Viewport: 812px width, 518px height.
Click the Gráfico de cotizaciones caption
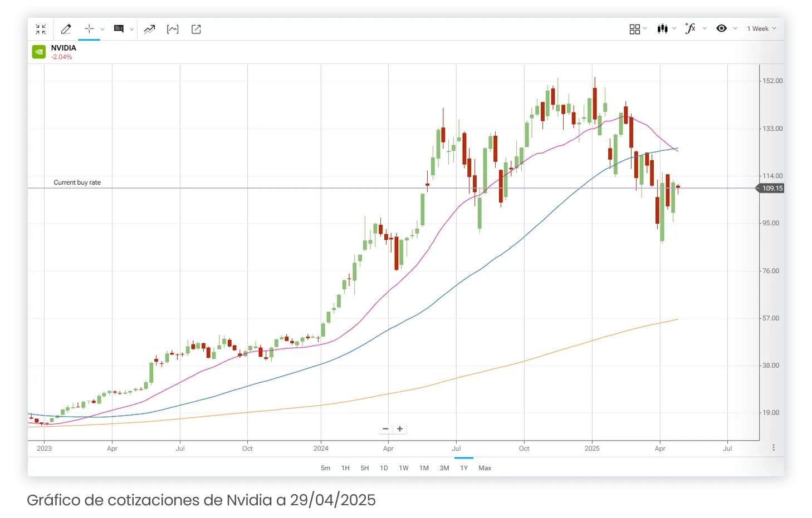tap(202, 500)
